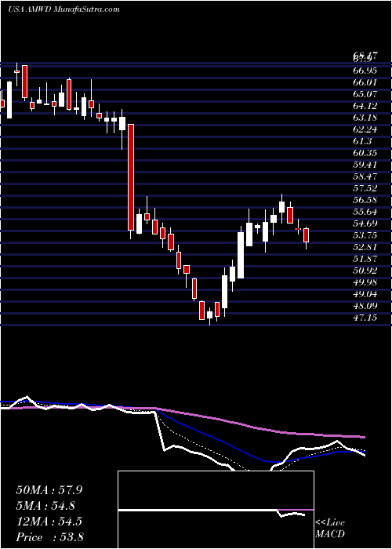The height and width of the screenshot is (549, 392).
Task: Click the 51.87 price axis label
Action: (365, 259)
